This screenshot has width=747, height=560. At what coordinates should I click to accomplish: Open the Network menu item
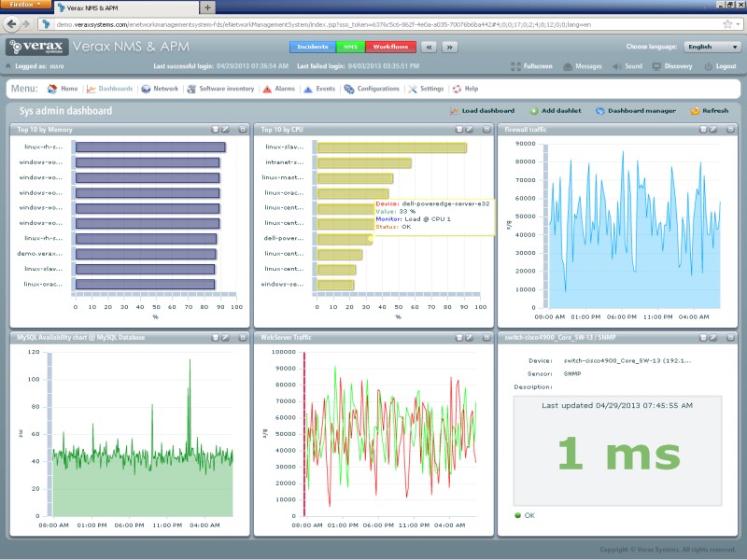tap(160, 89)
